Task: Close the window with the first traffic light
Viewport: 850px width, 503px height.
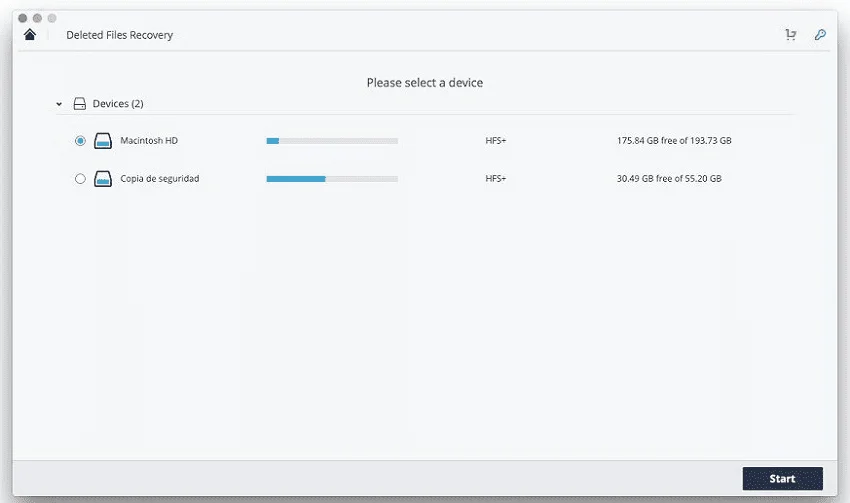Action: pyautogui.click(x=23, y=18)
